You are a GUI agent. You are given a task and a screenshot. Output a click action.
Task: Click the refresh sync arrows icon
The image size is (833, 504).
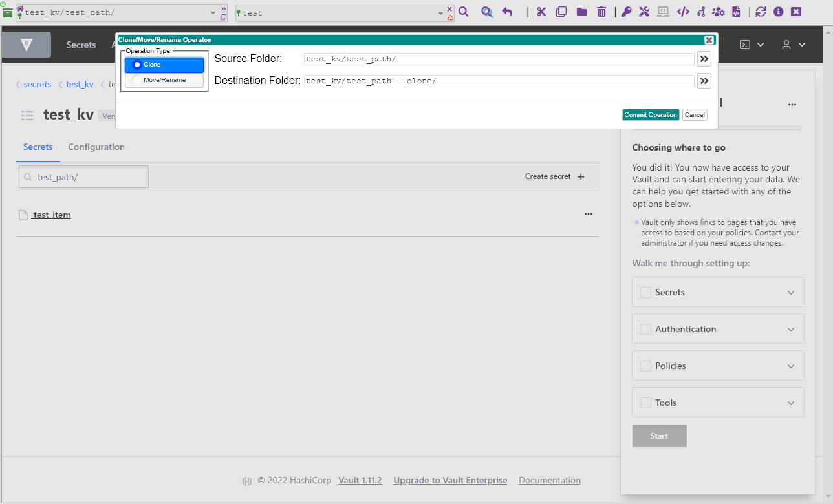pyautogui.click(x=761, y=12)
